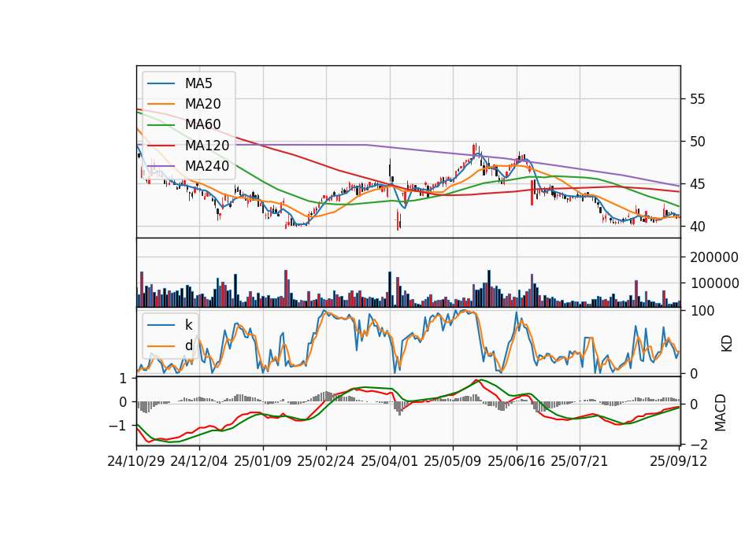Click the MA120 legend label

pyautogui.click(x=207, y=146)
